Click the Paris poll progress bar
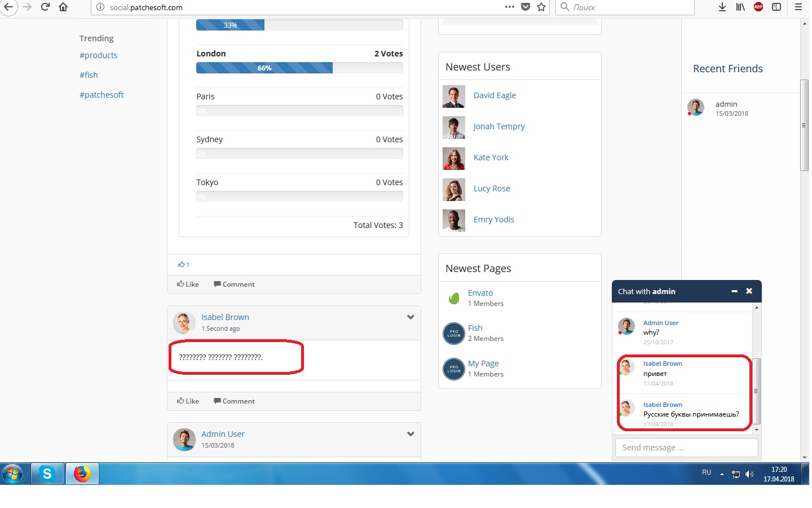Viewport: 812px width, 508px height. 299,111
